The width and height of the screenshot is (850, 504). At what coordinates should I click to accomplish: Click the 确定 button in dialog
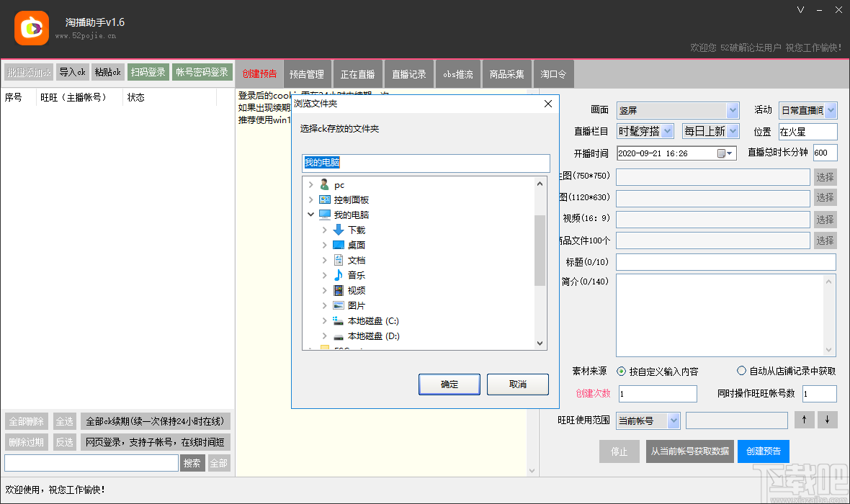coord(449,384)
